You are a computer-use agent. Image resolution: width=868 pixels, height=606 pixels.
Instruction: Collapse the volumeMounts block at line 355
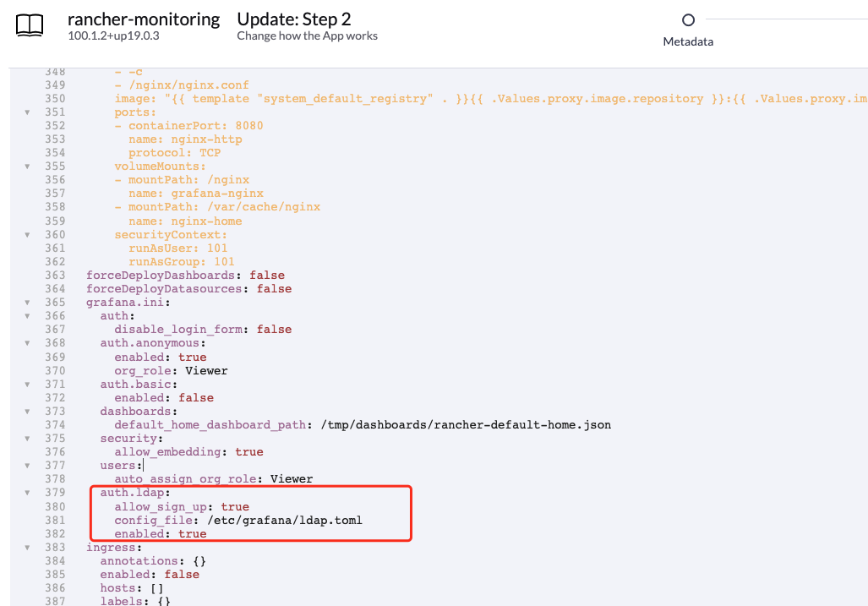[x=27, y=167]
